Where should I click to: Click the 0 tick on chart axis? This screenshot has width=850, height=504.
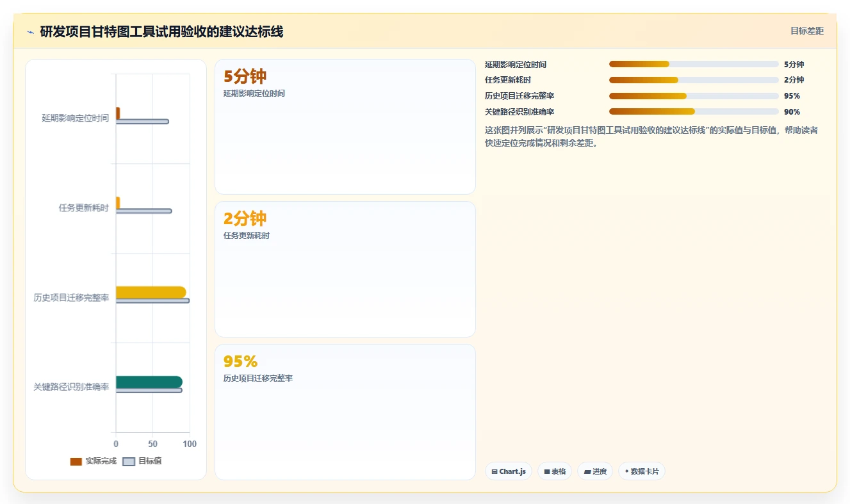[x=116, y=444]
